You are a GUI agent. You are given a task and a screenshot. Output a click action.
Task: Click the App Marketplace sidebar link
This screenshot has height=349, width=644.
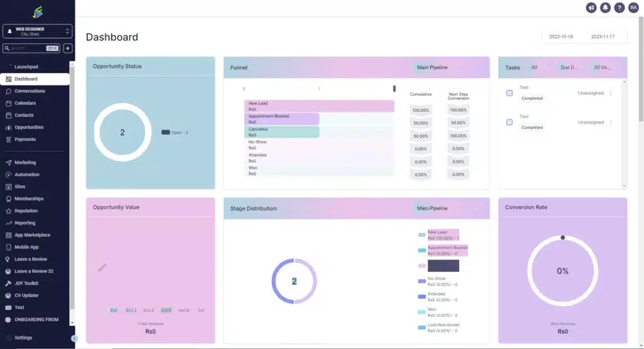pyautogui.click(x=32, y=235)
